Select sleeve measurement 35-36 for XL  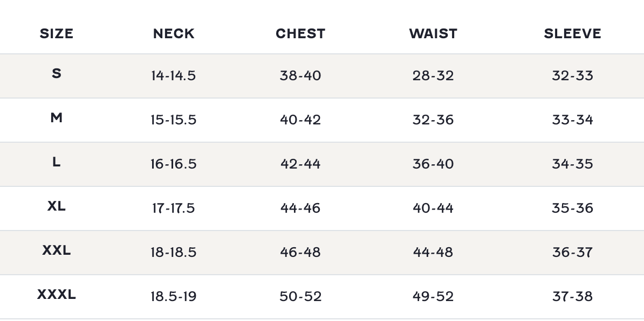pyautogui.click(x=572, y=208)
